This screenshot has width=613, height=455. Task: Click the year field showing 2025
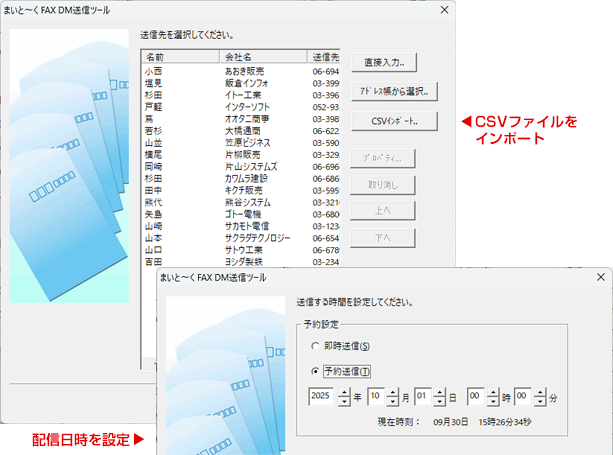tap(322, 396)
